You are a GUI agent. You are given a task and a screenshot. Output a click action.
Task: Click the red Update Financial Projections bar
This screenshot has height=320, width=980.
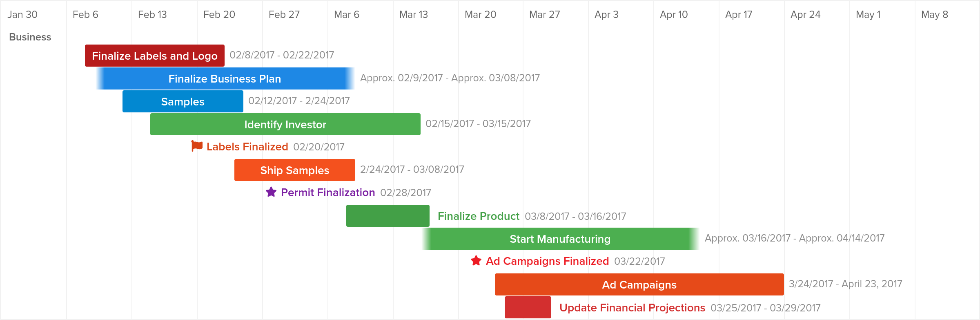pos(528,307)
